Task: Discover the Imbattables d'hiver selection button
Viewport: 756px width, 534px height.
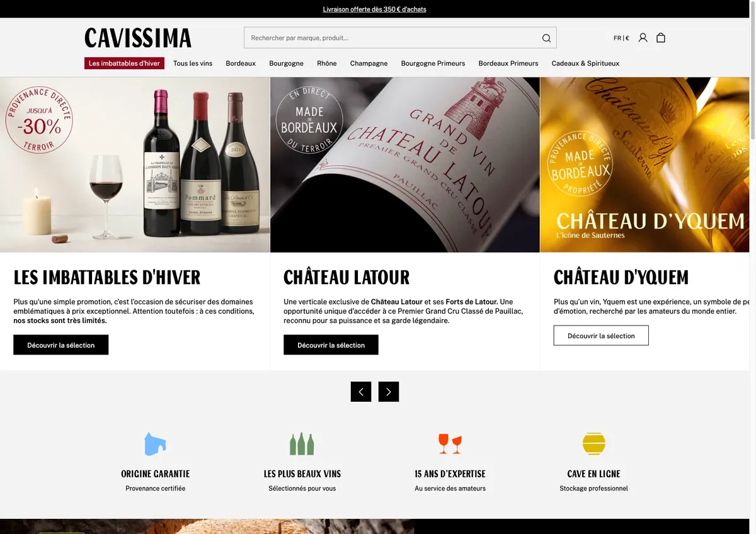Action: [x=61, y=345]
